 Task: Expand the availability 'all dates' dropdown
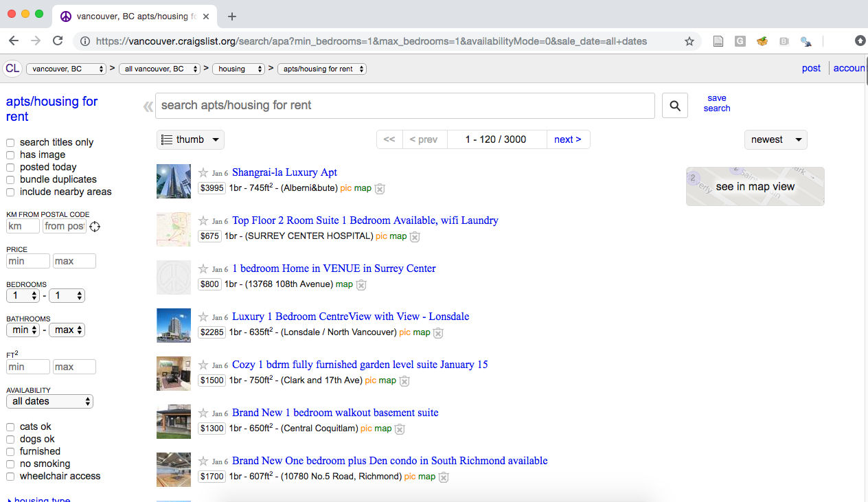[x=49, y=402]
